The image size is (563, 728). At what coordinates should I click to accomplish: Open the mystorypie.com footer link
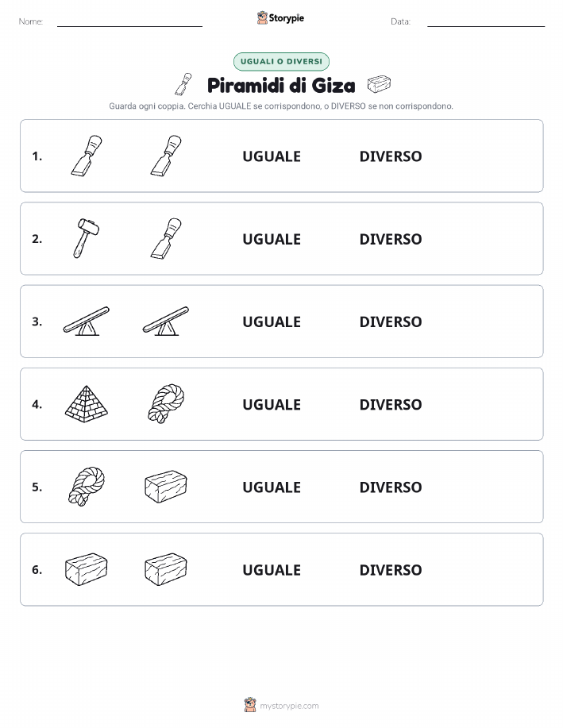[289, 706]
